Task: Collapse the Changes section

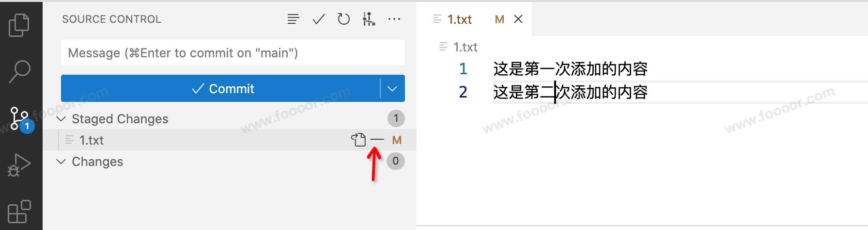Action: click(x=61, y=162)
